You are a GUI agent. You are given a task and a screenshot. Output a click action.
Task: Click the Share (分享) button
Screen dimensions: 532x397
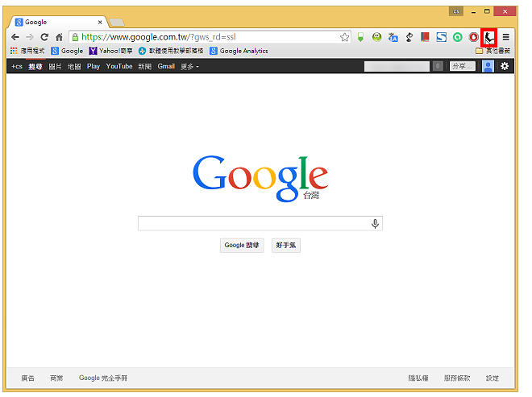pos(463,66)
